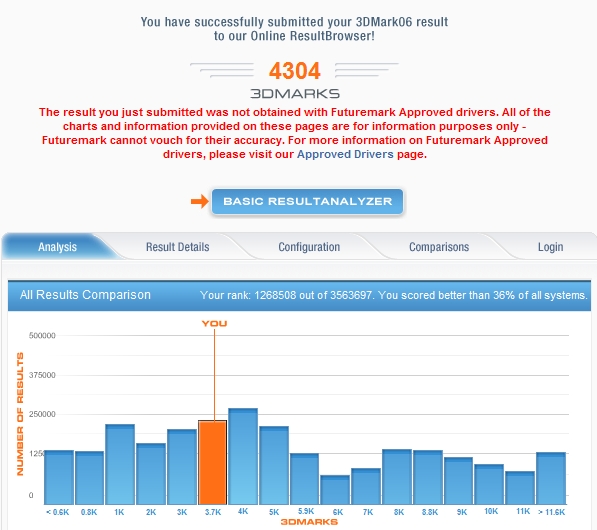Select the '8.8K' axis label
Screen dimensions: 597x530
tap(430, 512)
